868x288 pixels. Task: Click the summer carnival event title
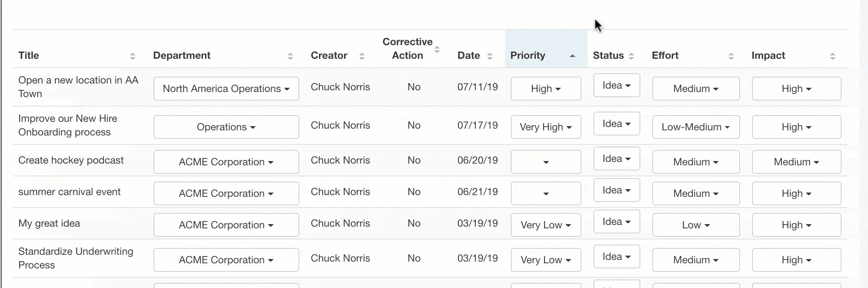tap(69, 192)
